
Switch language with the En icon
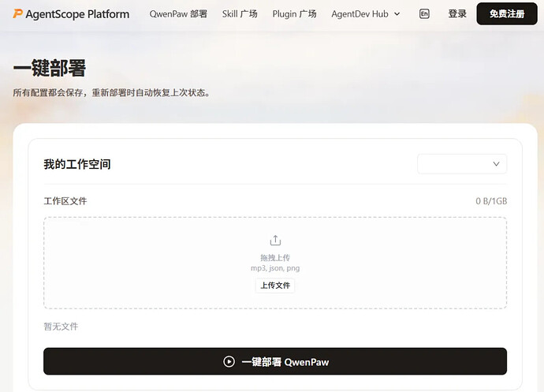424,14
